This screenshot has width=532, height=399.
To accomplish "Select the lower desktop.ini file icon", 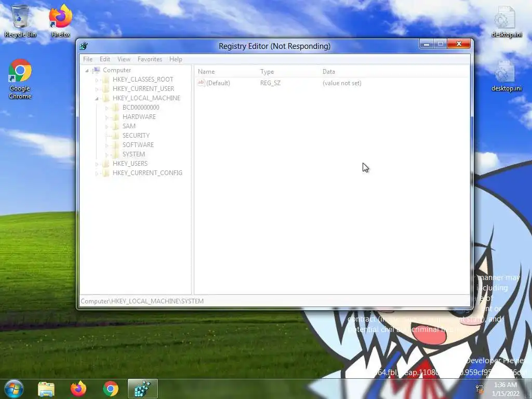I will pyautogui.click(x=506, y=76).
